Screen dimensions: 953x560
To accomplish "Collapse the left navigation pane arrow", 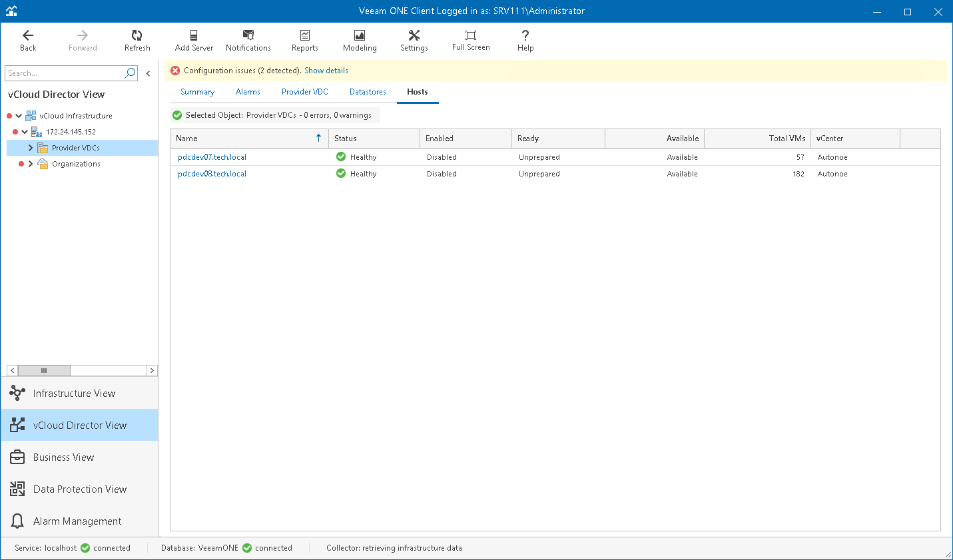I will click(x=148, y=74).
